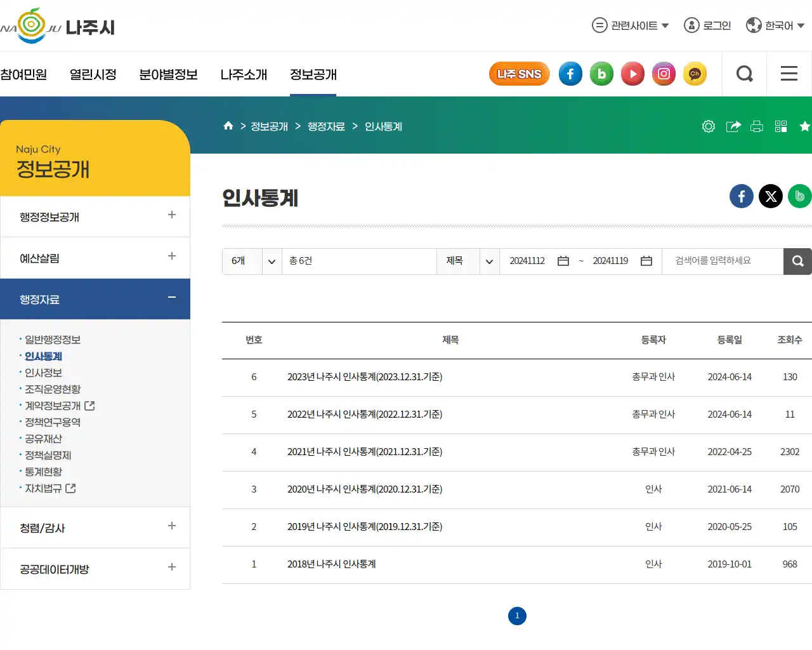
Task: Open the 6개 per-page dropdown
Action: 252,261
